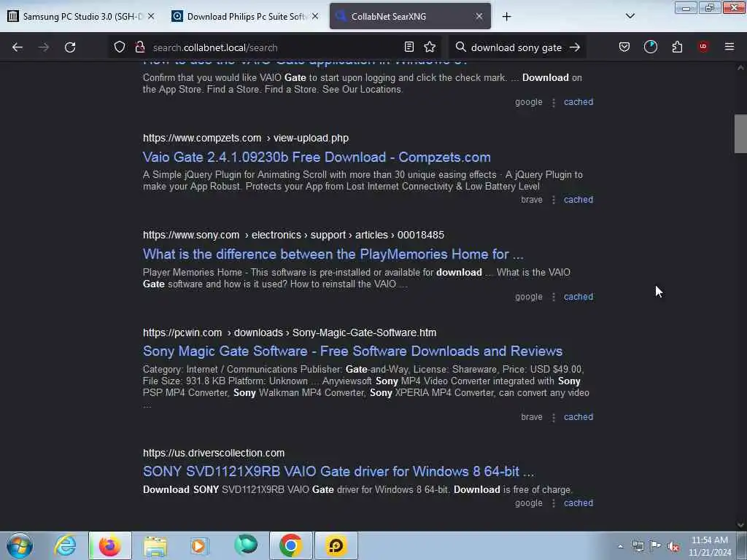The width and height of the screenshot is (747, 560).
Task: Click the sony.com articles 00018485 URL text
Action: [x=293, y=236]
